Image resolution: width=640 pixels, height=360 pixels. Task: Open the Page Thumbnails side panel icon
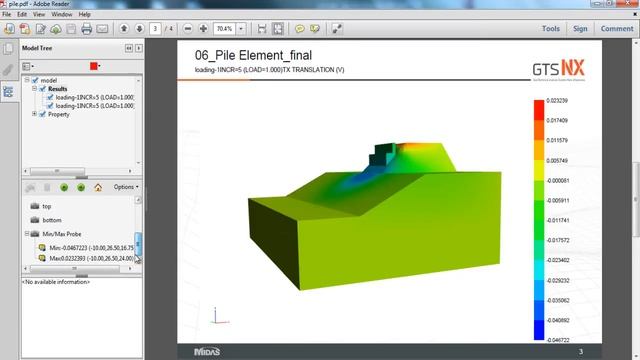(x=8, y=49)
